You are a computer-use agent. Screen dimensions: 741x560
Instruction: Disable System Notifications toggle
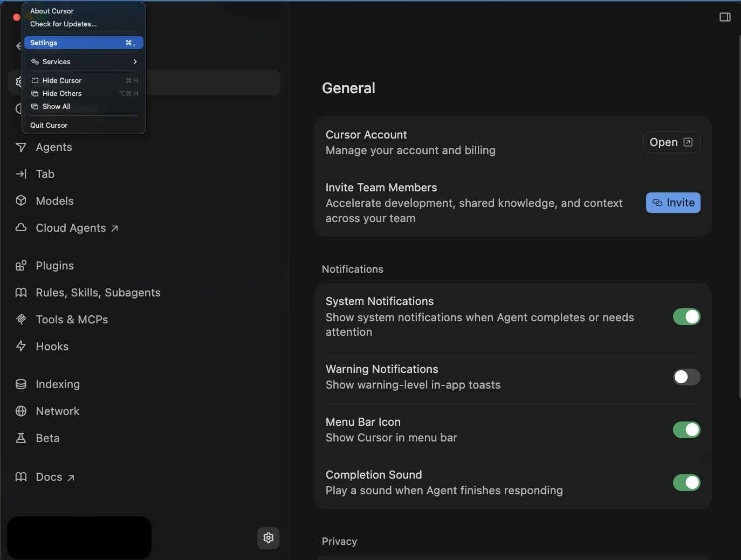pos(687,317)
